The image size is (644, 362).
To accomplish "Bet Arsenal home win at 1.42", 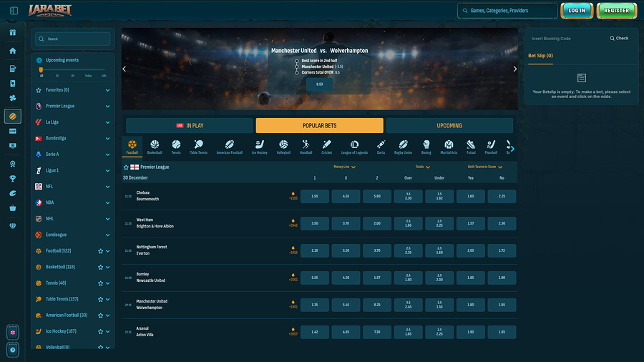I will tap(315, 332).
